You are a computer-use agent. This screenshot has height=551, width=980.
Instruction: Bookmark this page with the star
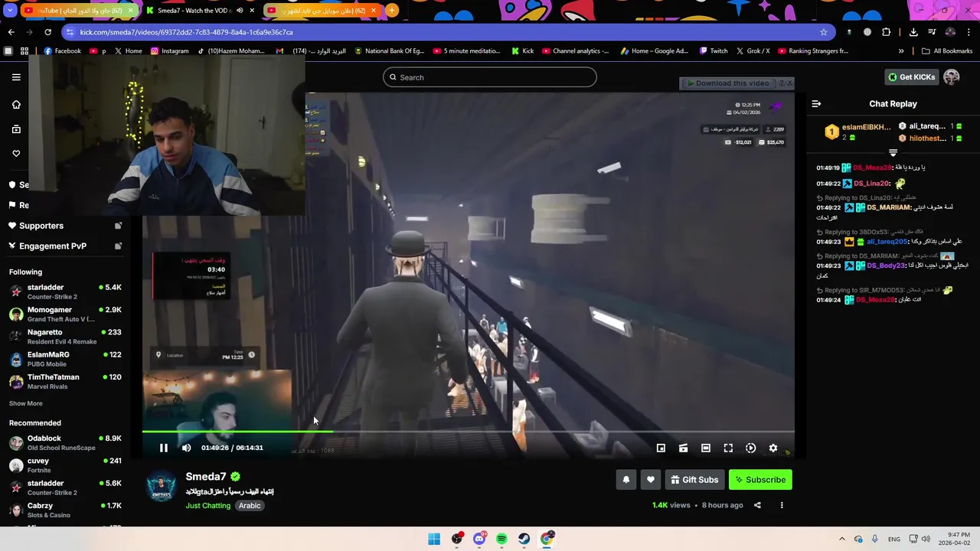click(x=824, y=32)
